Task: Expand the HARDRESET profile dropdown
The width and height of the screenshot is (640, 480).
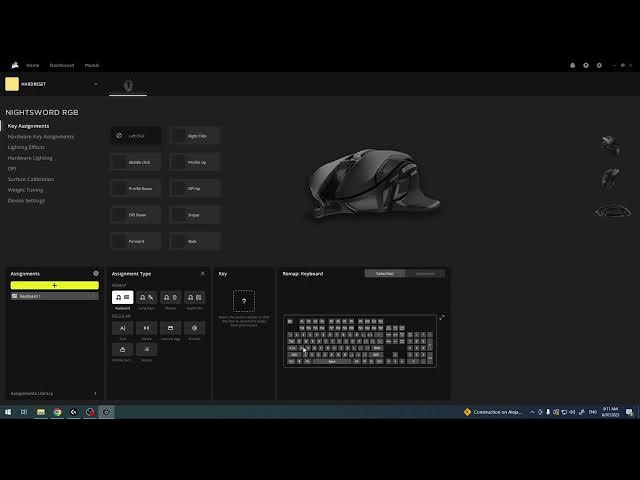Action: click(x=96, y=84)
